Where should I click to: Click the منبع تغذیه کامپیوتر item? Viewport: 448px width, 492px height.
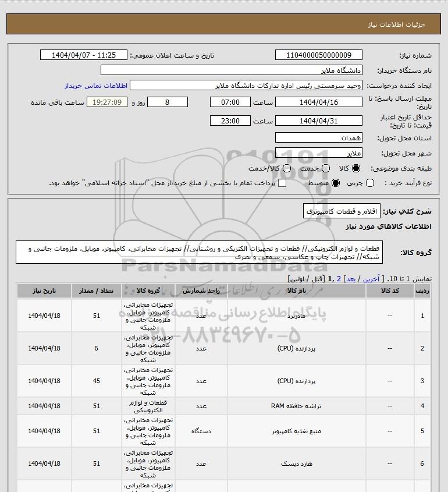tap(296, 431)
